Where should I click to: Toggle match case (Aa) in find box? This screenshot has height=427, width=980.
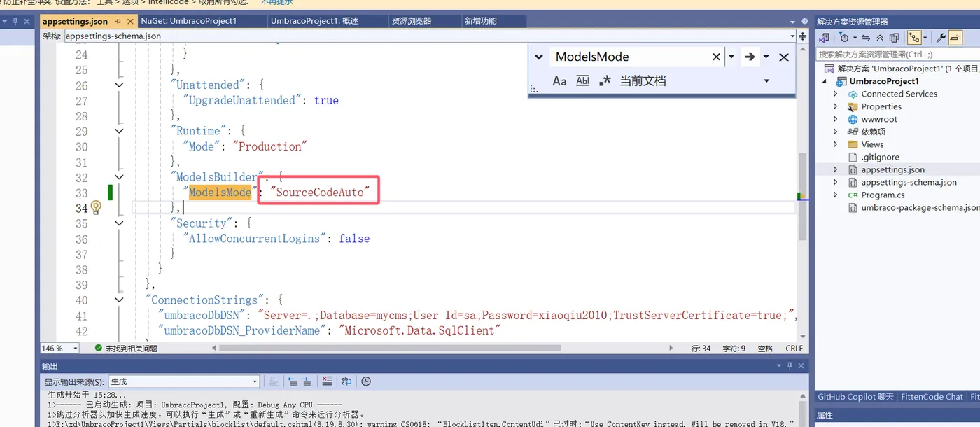coord(559,80)
